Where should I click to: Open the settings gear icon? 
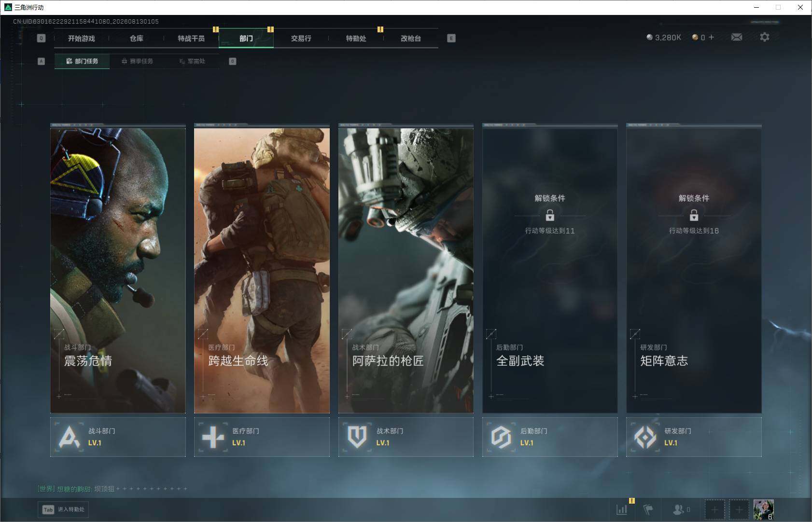[x=765, y=37]
